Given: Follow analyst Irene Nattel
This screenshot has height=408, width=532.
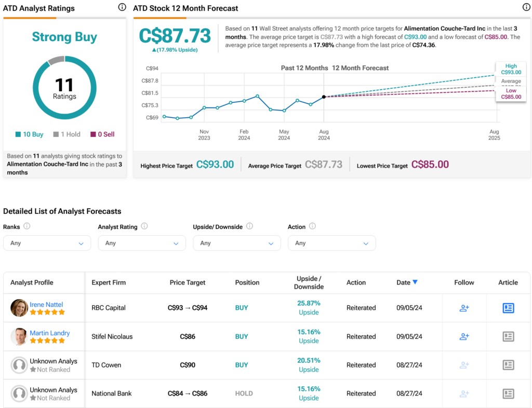Looking at the screenshot, I should tap(464, 308).
